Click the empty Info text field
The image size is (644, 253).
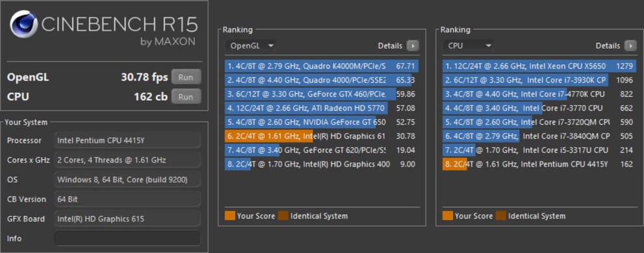click(x=127, y=238)
